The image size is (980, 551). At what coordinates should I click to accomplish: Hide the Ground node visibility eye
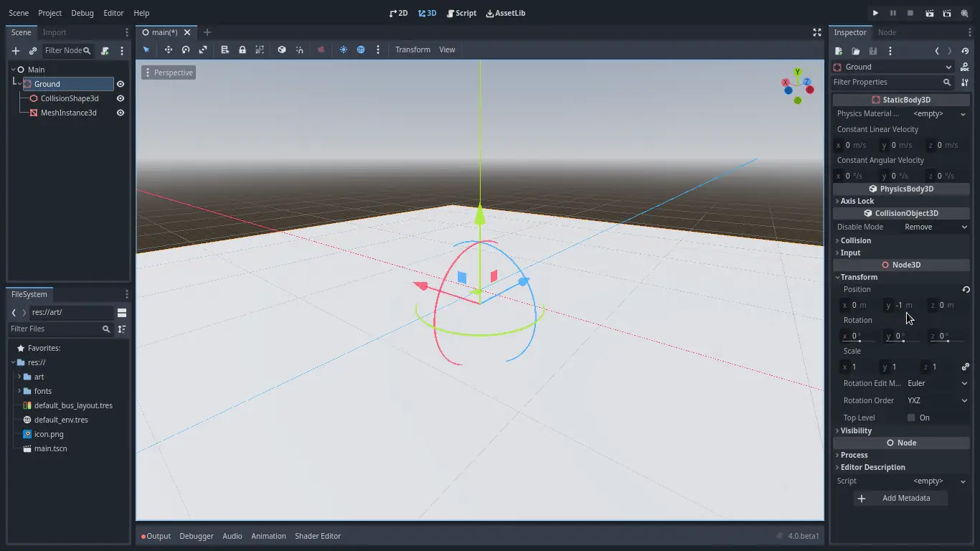(x=121, y=84)
